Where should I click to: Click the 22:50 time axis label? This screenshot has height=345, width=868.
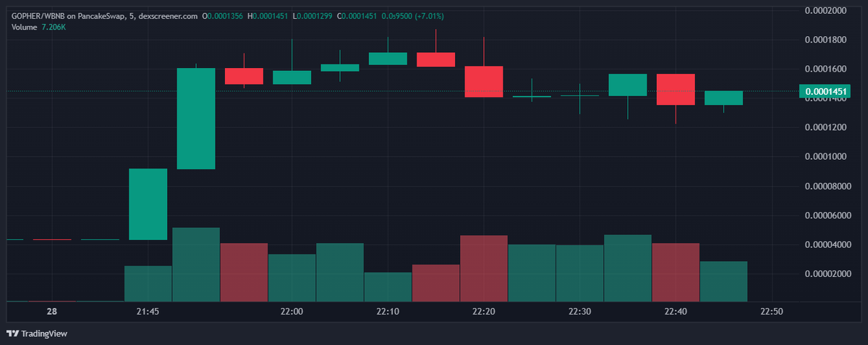(x=772, y=311)
